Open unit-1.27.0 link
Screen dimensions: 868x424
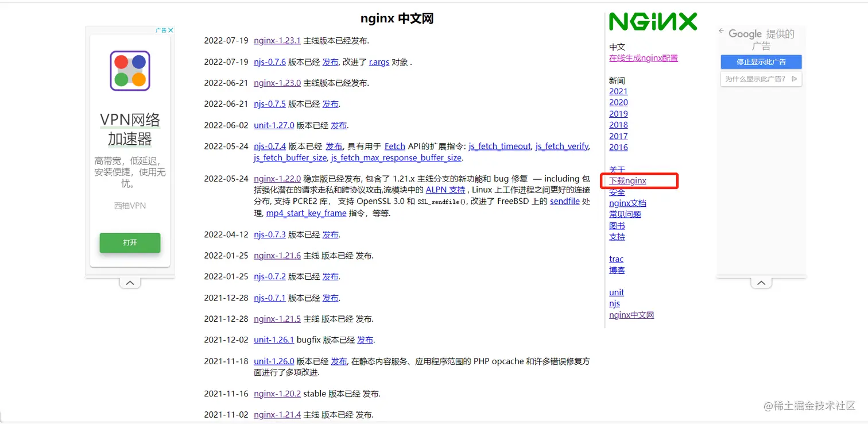pyautogui.click(x=274, y=125)
